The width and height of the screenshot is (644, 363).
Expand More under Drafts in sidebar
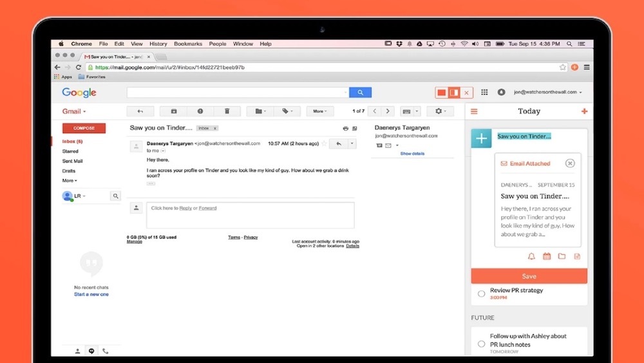coord(70,181)
